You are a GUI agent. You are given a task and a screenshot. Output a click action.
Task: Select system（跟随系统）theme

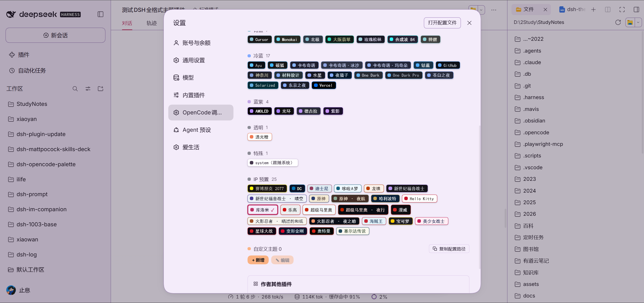(x=273, y=163)
